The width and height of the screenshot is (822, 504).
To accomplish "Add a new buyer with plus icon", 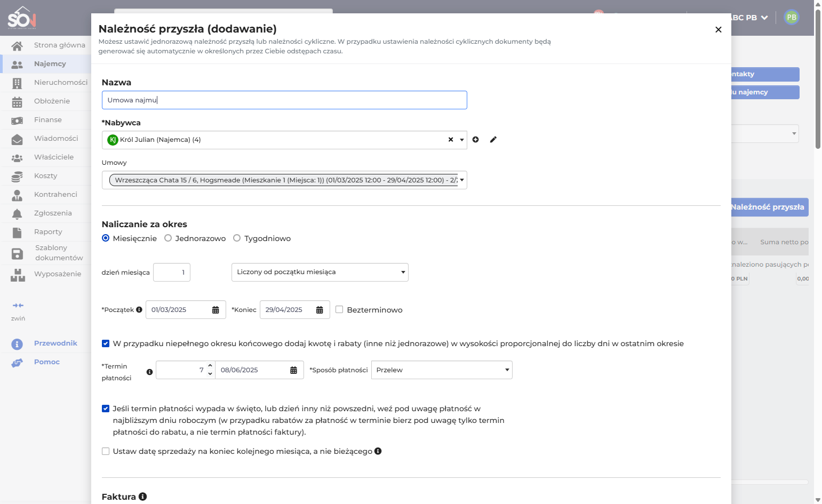I will pyautogui.click(x=475, y=140).
